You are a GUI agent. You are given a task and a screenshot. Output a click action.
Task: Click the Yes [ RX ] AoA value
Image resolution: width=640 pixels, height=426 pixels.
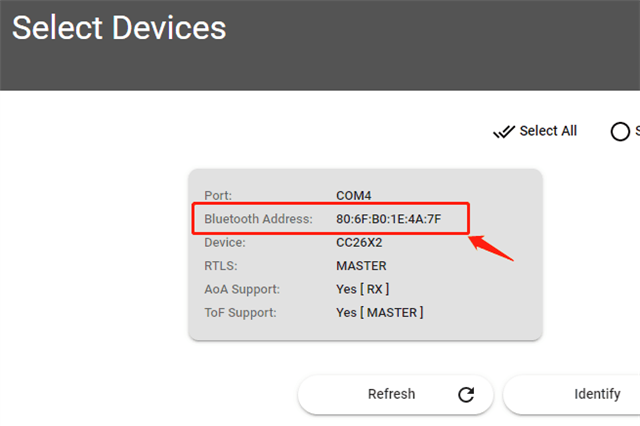pos(362,289)
